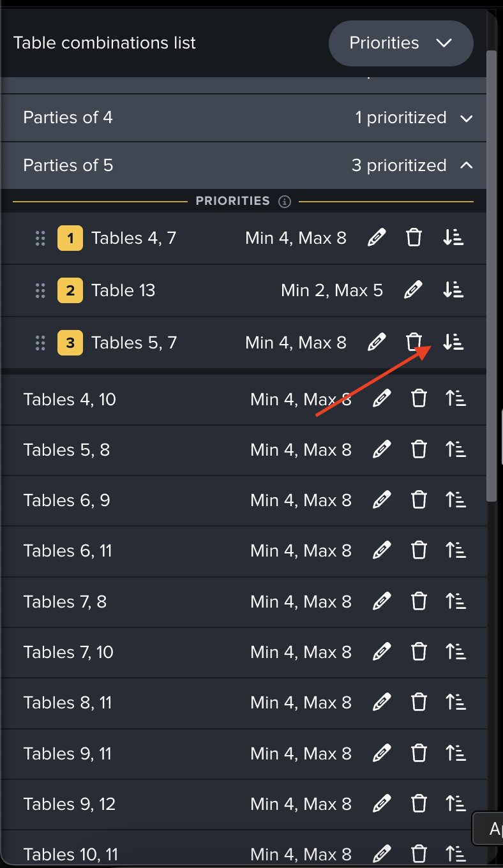Viewport: 503px width, 868px height.
Task: Collapse the Parties of 5 section
Action: coord(467,166)
